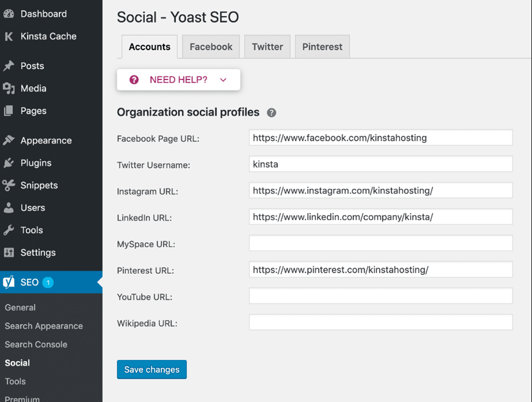Click the Social - Yoast SEO title

[178, 17]
